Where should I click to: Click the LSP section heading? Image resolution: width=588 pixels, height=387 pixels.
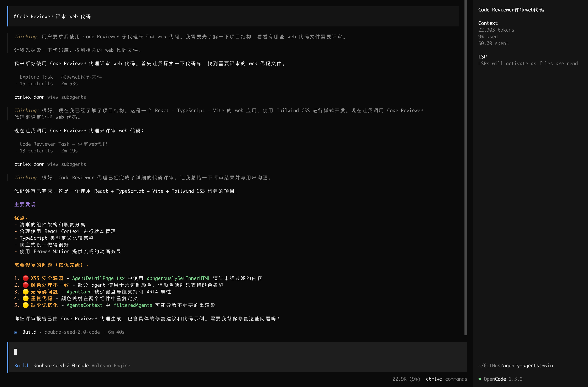tap(482, 57)
